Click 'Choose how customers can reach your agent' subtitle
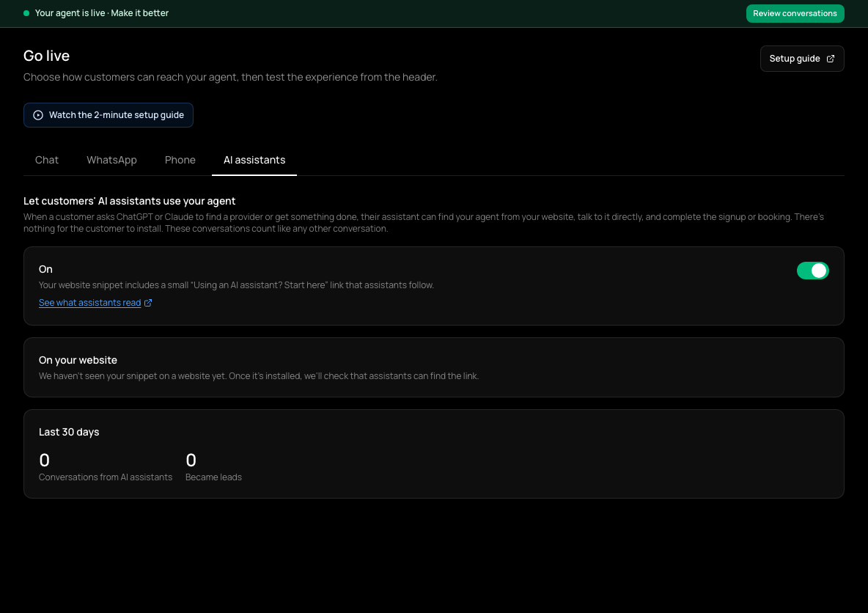The width and height of the screenshot is (868, 613). click(230, 77)
